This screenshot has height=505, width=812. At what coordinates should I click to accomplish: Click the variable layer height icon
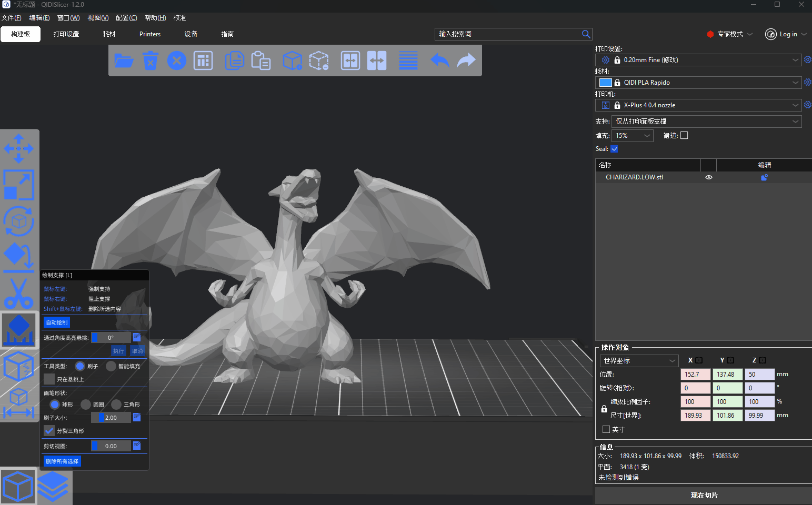(408, 60)
